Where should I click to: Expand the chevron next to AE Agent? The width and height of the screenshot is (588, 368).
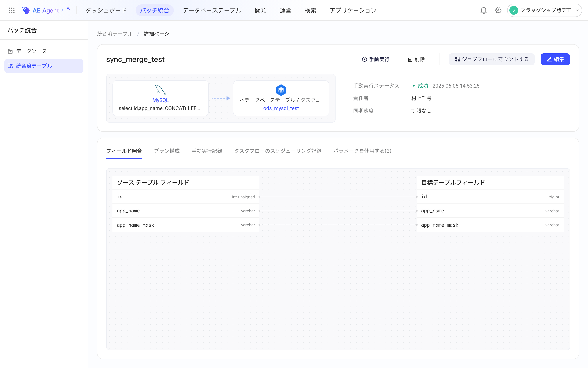pyautogui.click(x=62, y=10)
